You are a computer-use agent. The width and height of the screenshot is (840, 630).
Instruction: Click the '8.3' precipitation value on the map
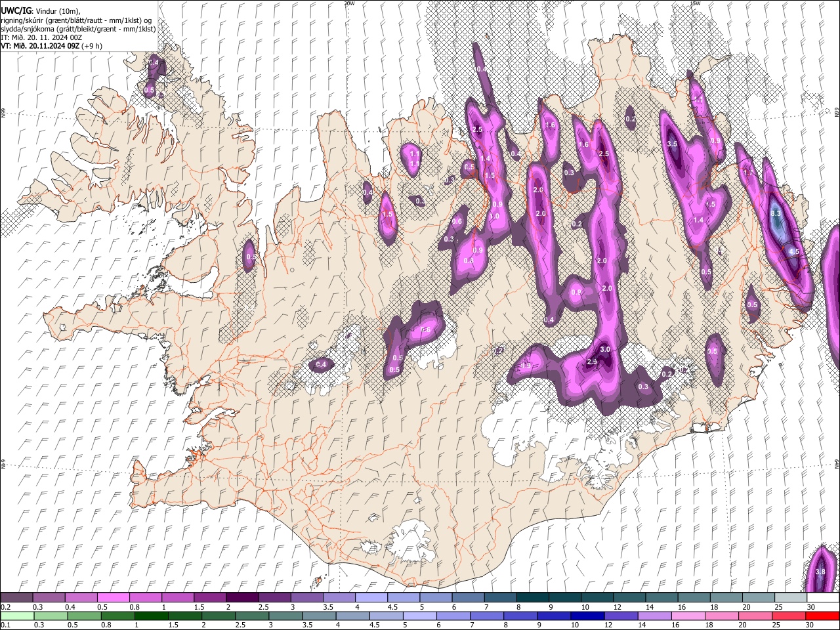pyautogui.click(x=776, y=213)
